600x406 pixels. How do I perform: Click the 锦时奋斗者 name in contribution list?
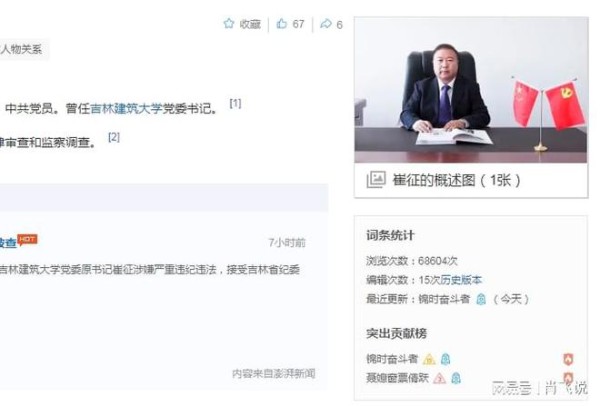point(392,359)
